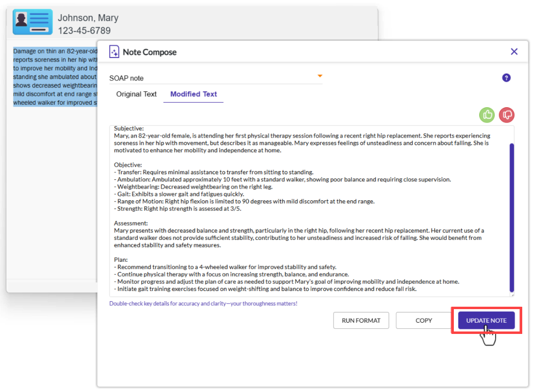Click the 'Recommend transitioning to a 4-wheeled walker' line
533x392 pixels.
225,267
